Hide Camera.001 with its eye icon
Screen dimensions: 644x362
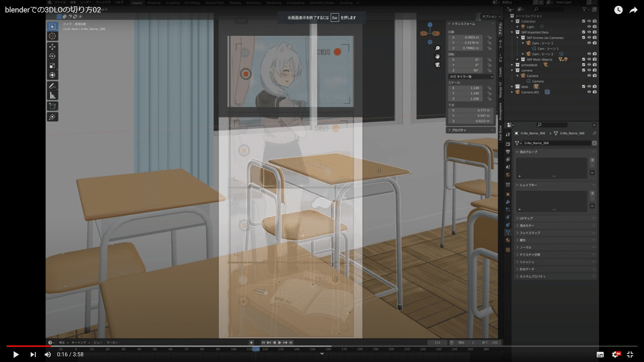click(x=589, y=92)
